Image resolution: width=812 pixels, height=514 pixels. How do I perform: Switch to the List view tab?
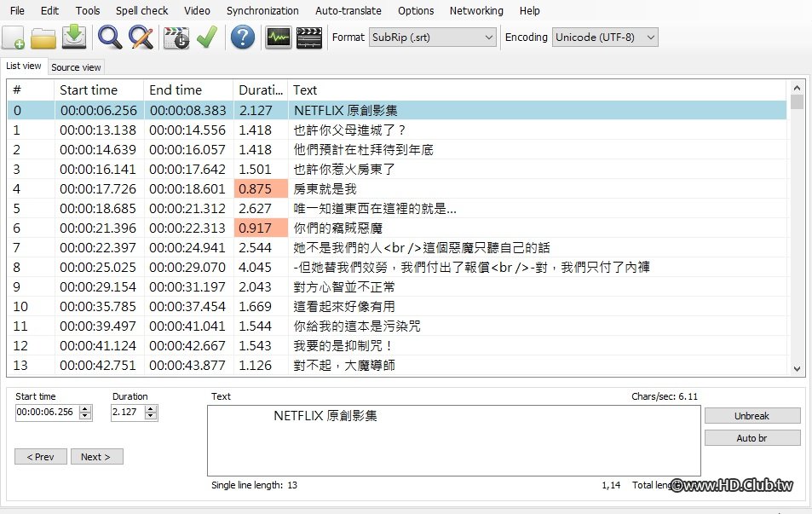[x=23, y=66]
